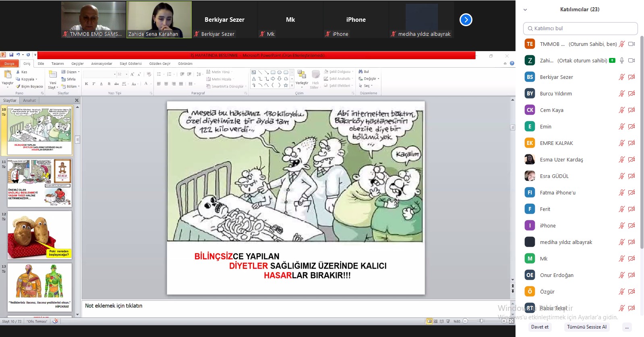Center text in the Paragraf group
Viewport: 644px width, 337px height.
point(166,84)
